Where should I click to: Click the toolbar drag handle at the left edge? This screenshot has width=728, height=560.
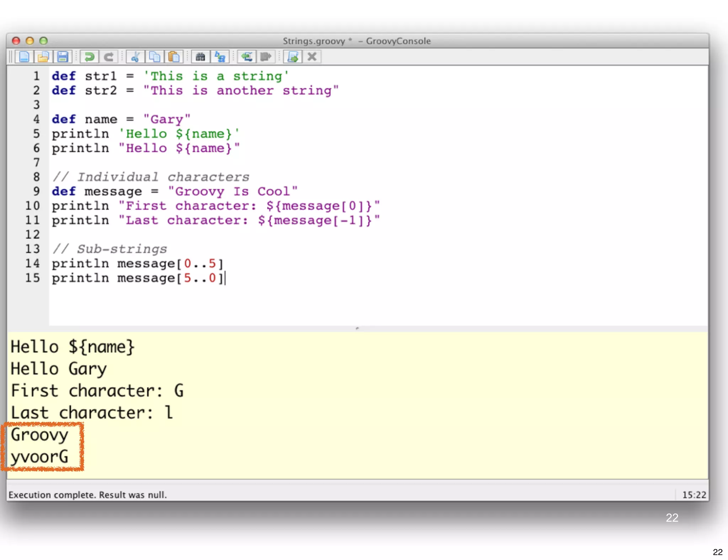[x=11, y=57]
